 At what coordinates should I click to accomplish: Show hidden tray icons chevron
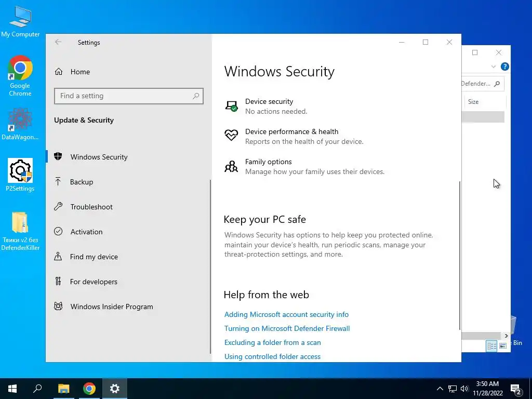pyautogui.click(x=440, y=389)
